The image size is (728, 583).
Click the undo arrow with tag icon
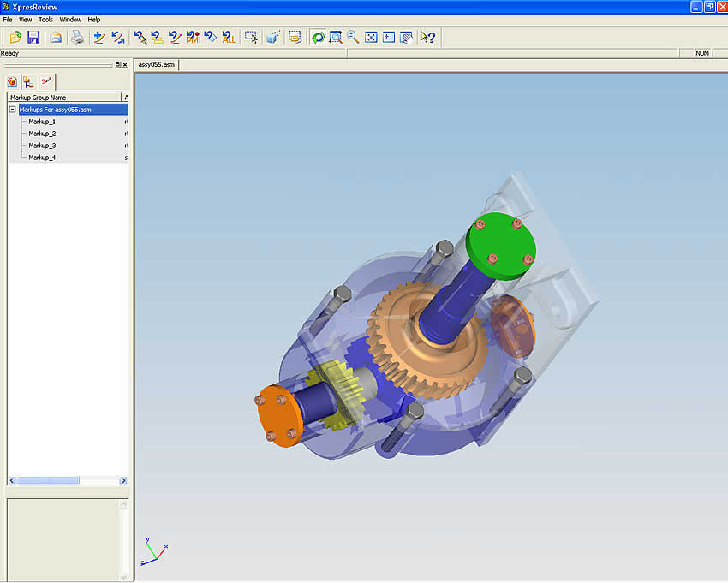click(211, 37)
